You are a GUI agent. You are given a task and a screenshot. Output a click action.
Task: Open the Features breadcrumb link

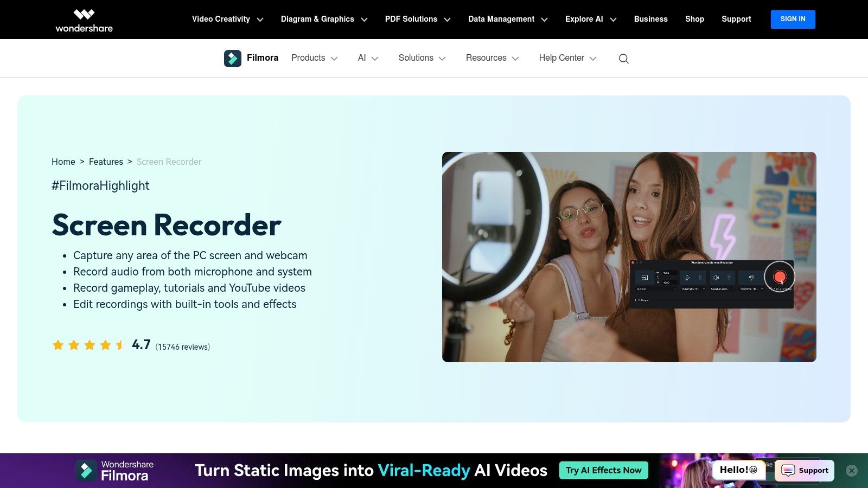click(x=106, y=162)
